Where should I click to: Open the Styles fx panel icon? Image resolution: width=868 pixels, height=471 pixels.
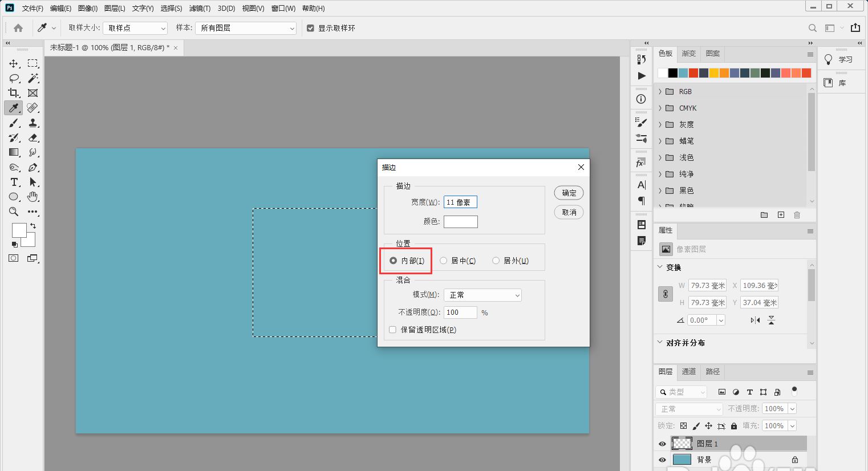tap(642, 163)
